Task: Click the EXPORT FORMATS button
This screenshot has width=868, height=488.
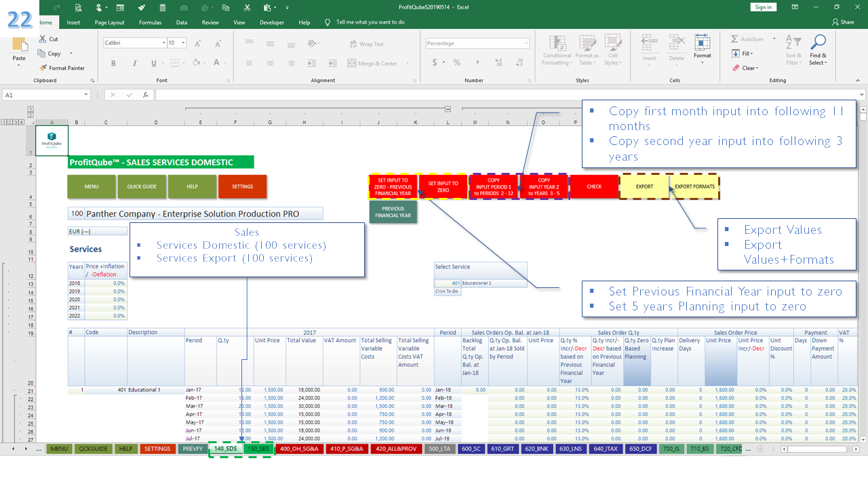Action: [694, 186]
